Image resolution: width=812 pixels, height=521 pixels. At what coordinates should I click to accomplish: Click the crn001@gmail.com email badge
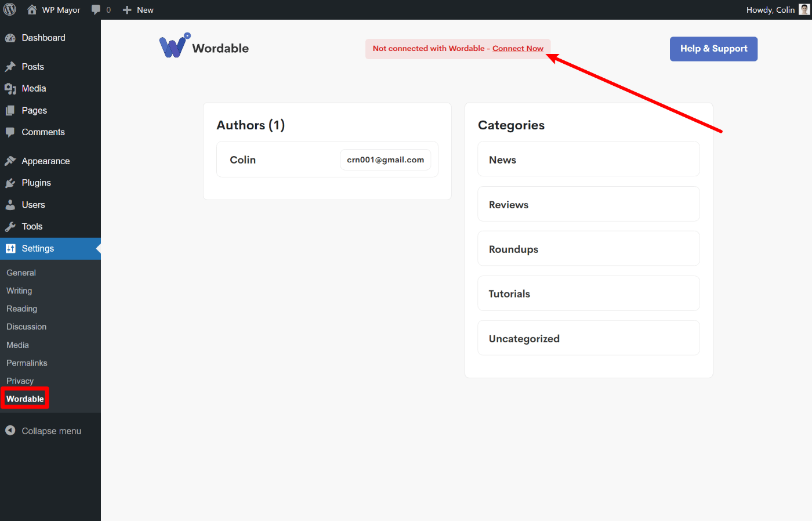pyautogui.click(x=385, y=160)
